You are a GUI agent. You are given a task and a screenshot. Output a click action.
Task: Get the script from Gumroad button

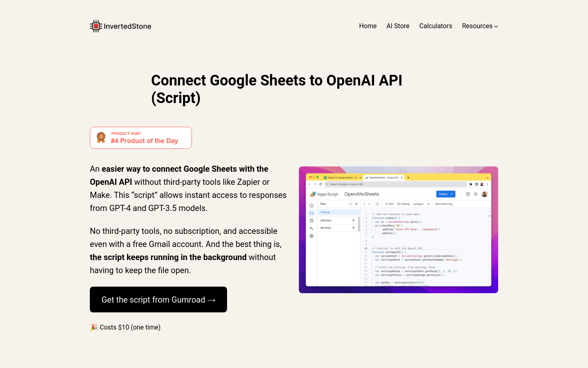click(158, 300)
